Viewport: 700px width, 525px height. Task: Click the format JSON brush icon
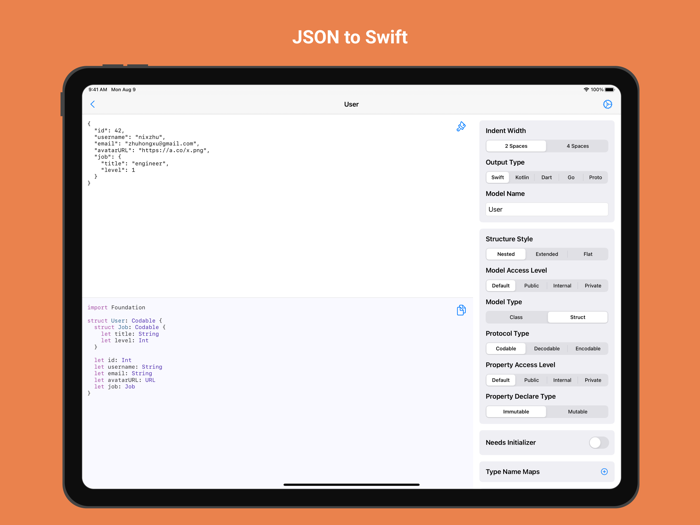click(x=461, y=127)
